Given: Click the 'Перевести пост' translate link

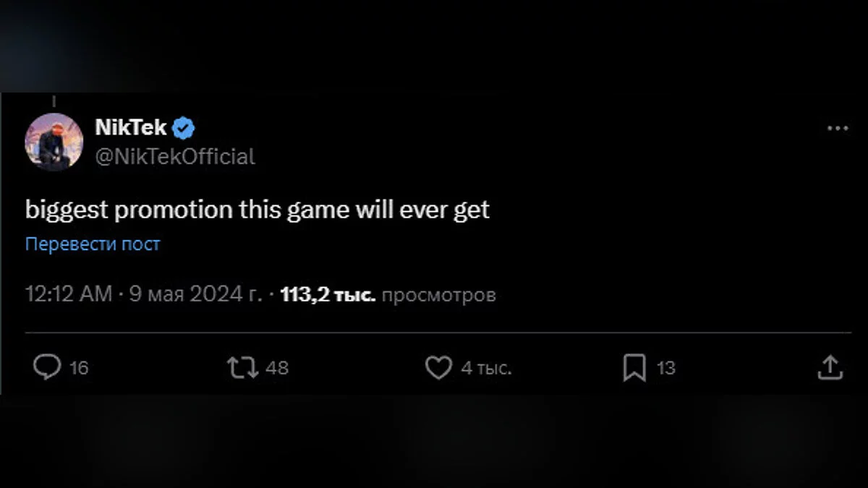Looking at the screenshot, I should [93, 244].
